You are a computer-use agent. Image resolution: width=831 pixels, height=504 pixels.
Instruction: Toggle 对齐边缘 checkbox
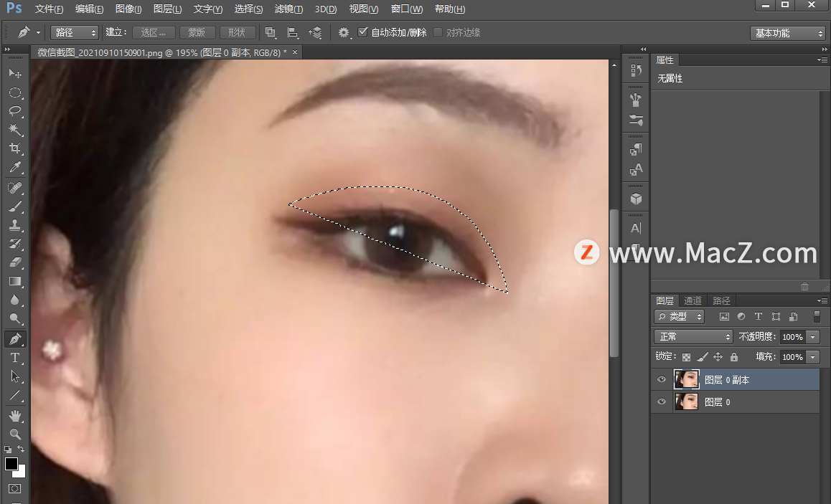(x=438, y=32)
